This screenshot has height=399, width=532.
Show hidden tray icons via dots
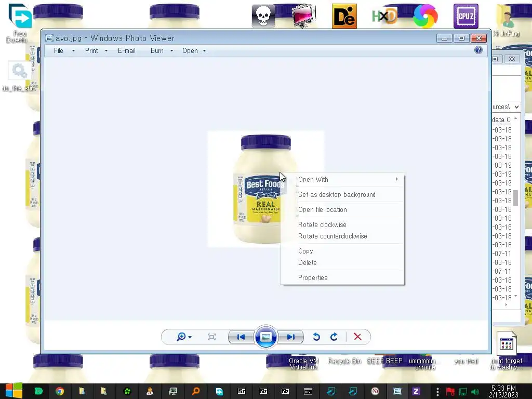coord(437,392)
